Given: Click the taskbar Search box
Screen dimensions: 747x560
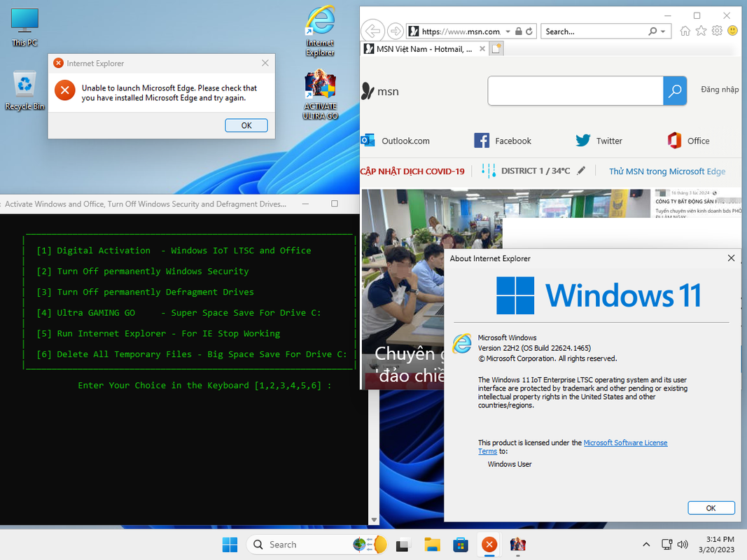Looking at the screenshot, I should [316, 545].
